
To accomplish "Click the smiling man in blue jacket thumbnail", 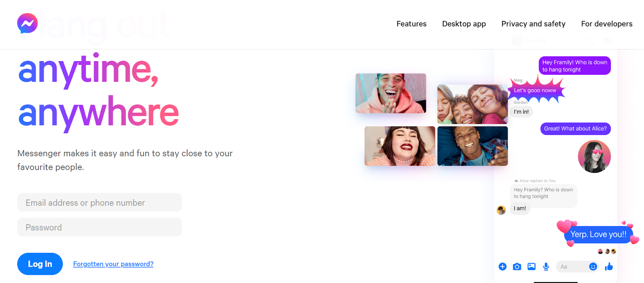I will [x=473, y=146].
